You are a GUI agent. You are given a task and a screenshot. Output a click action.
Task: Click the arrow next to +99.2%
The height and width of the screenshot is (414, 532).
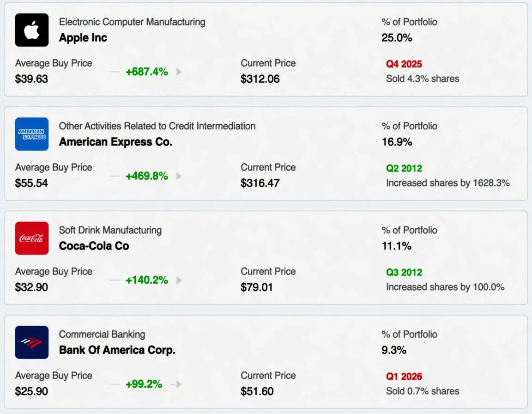coord(179,384)
